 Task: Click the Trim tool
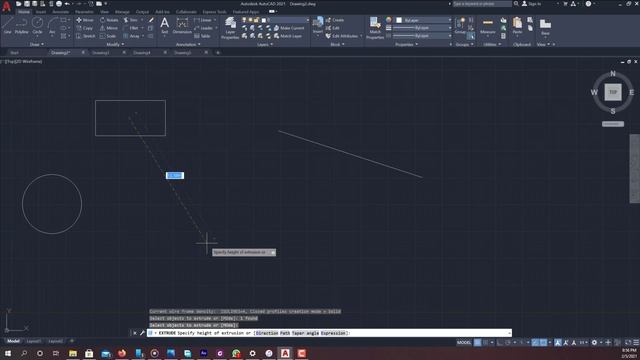click(x=131, y=20)
